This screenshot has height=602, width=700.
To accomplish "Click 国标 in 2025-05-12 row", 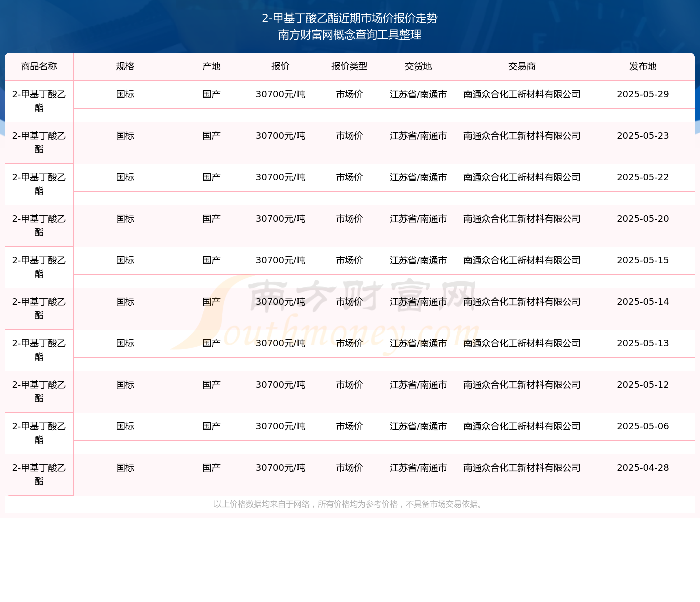I will pyautogui.click(x=125, y=385).
